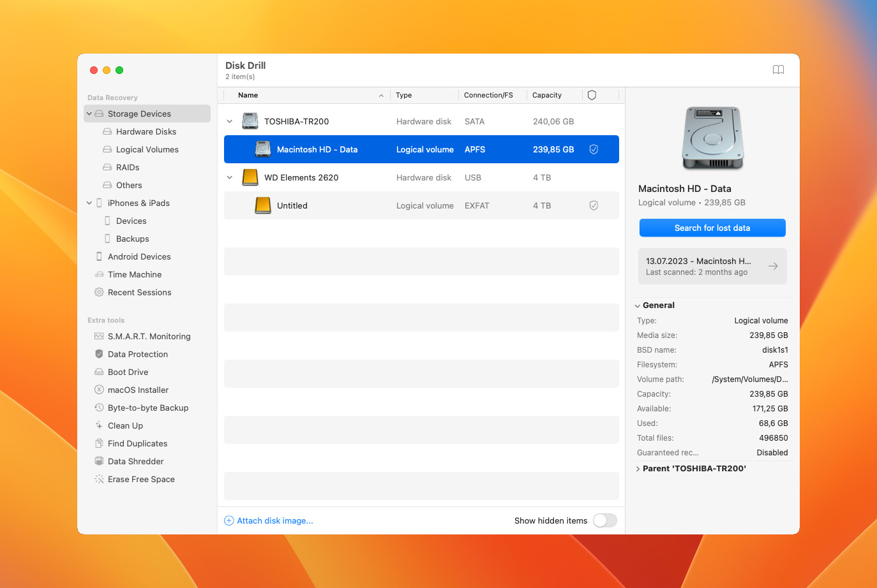Click the Erase Free Space icon

click(x=99, y=479)
